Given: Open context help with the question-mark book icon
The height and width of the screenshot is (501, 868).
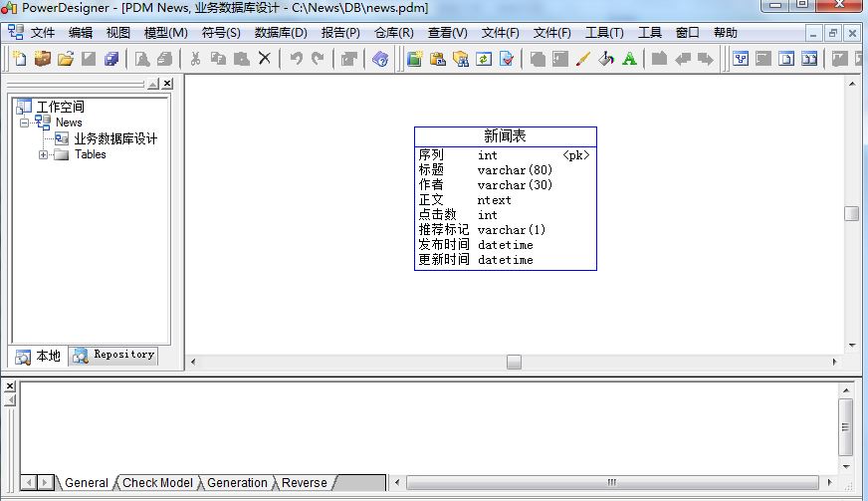Looking at the screenshot, I should 380,58.
